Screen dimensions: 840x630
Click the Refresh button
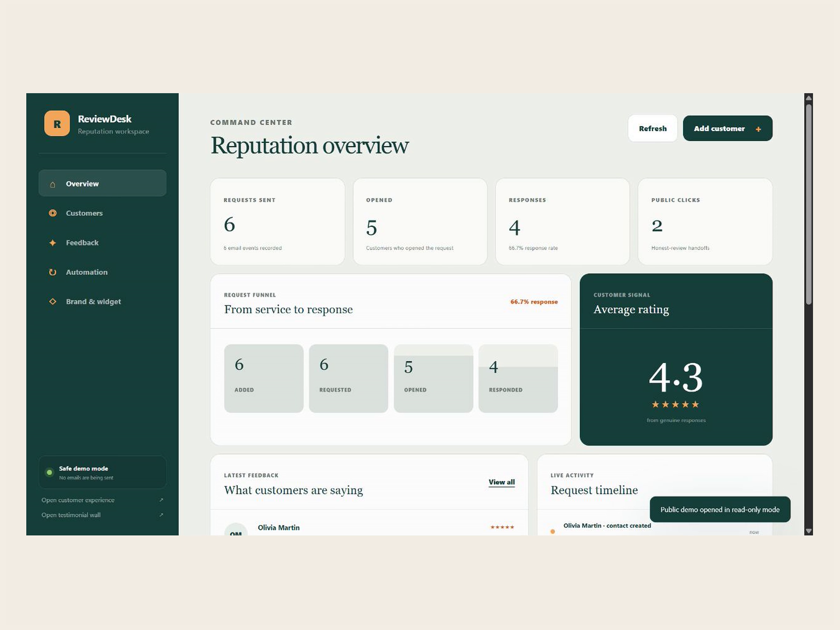[652, 128]
